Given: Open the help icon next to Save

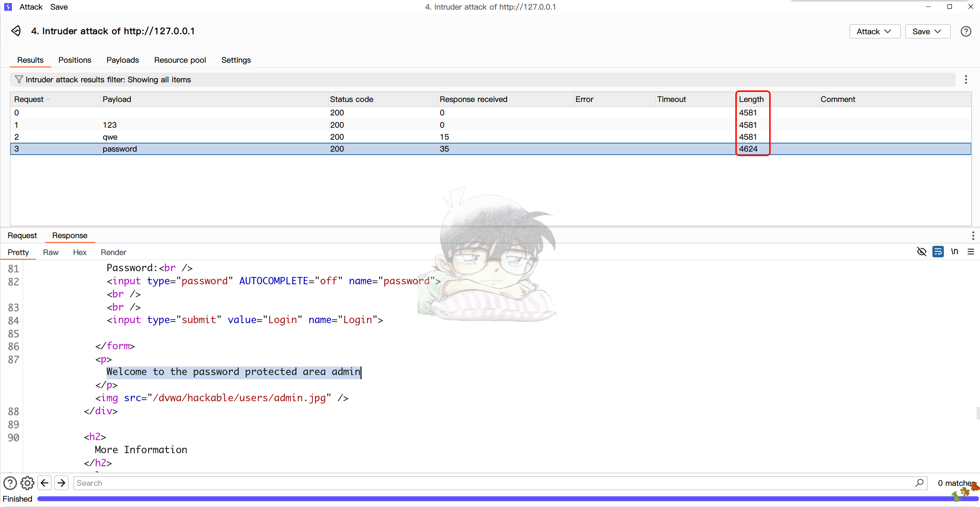Looking at the screenshot, I should coord(966,32).
